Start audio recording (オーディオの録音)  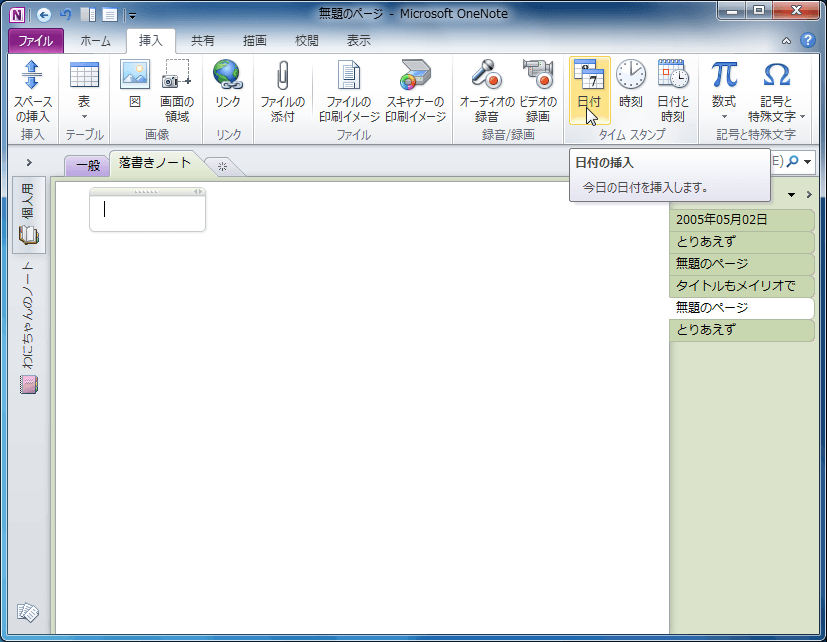tap(486, 92)
